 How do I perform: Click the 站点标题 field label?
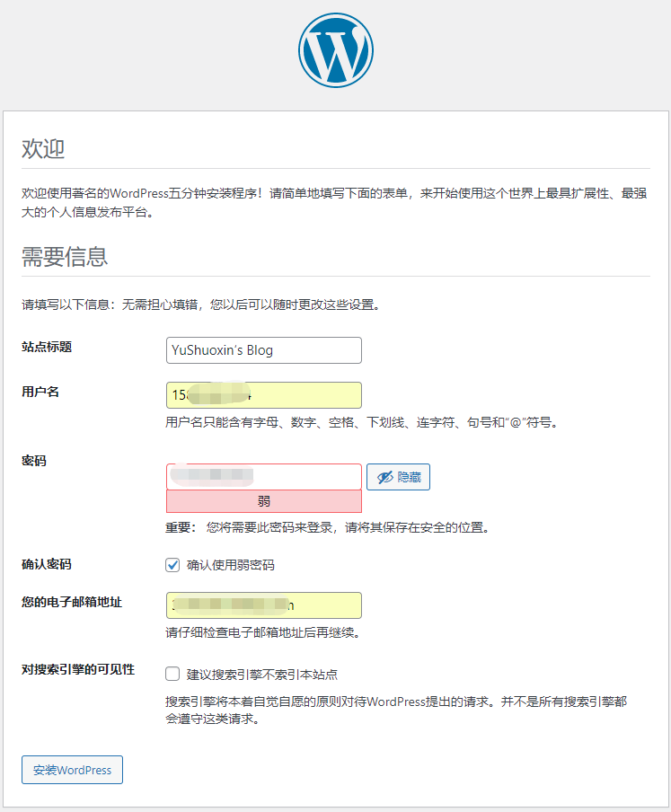(x=47, y=347)
